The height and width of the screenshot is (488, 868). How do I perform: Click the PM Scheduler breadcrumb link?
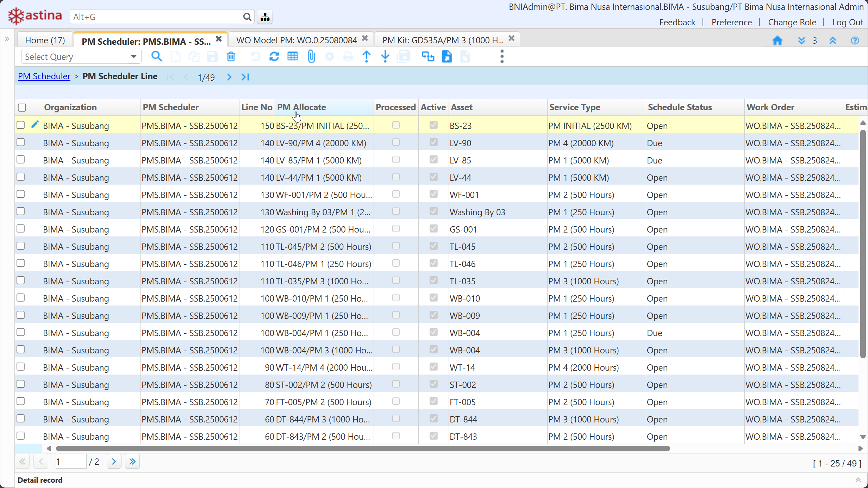[x=44, y=76]
